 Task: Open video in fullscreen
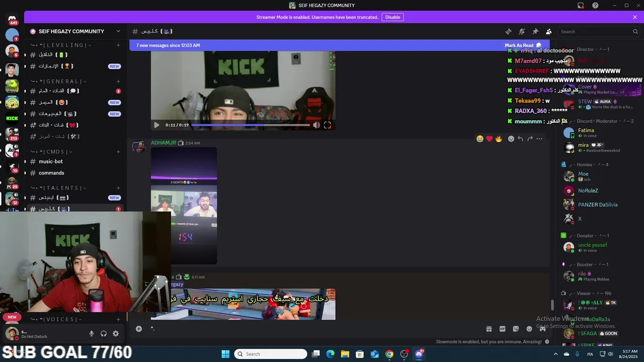click(x=327, y=125)
